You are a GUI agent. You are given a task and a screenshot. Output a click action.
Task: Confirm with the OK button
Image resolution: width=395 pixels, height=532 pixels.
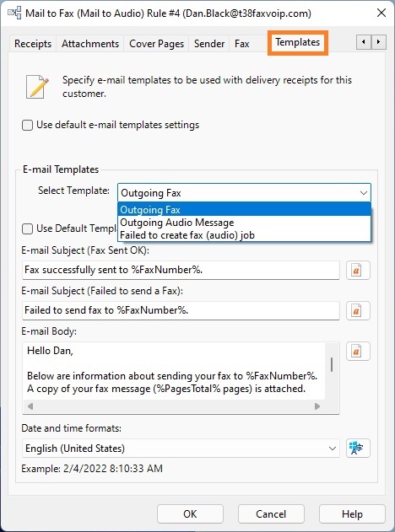[190, 514]
